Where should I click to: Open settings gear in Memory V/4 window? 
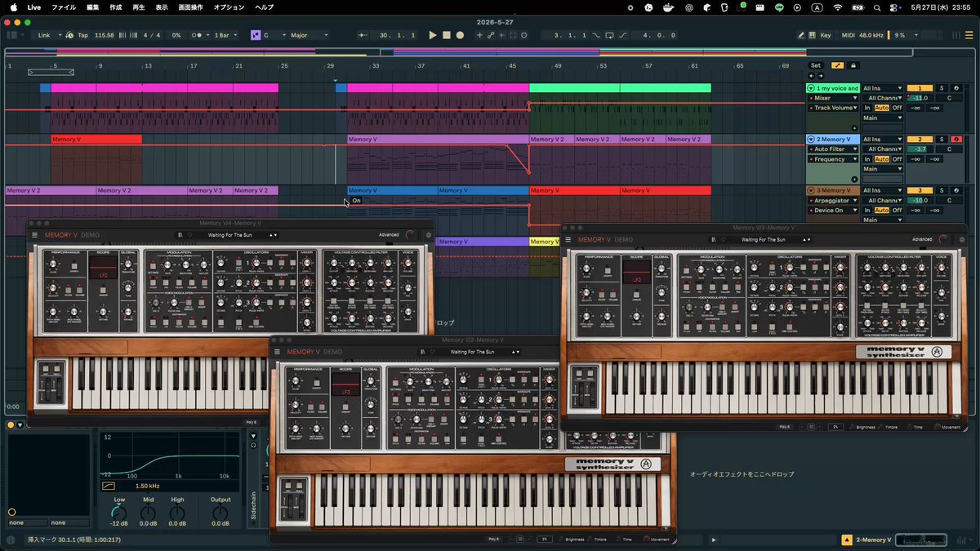429,235
